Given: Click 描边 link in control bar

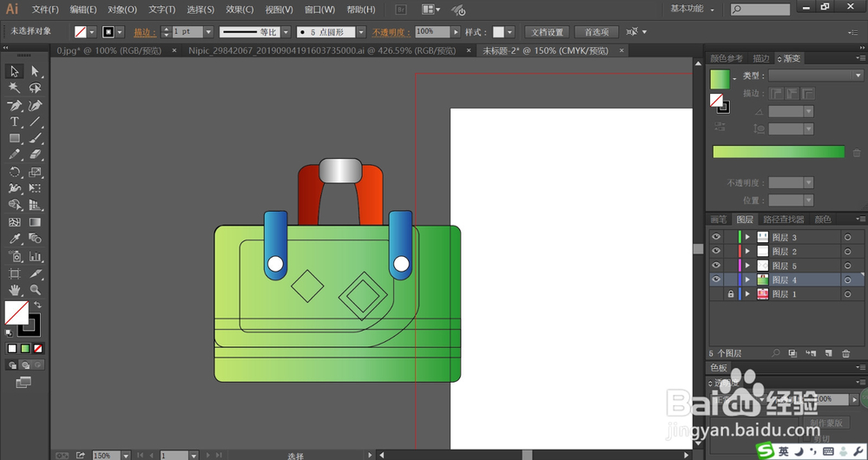Looking at the screenshot, I should pyautogui.click(x=145, y=33).
